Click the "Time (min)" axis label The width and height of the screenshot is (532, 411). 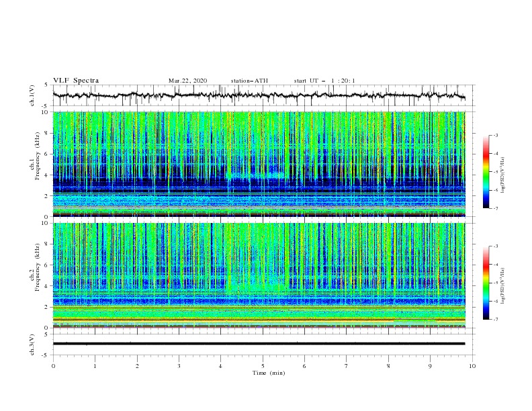click(269, 373)
